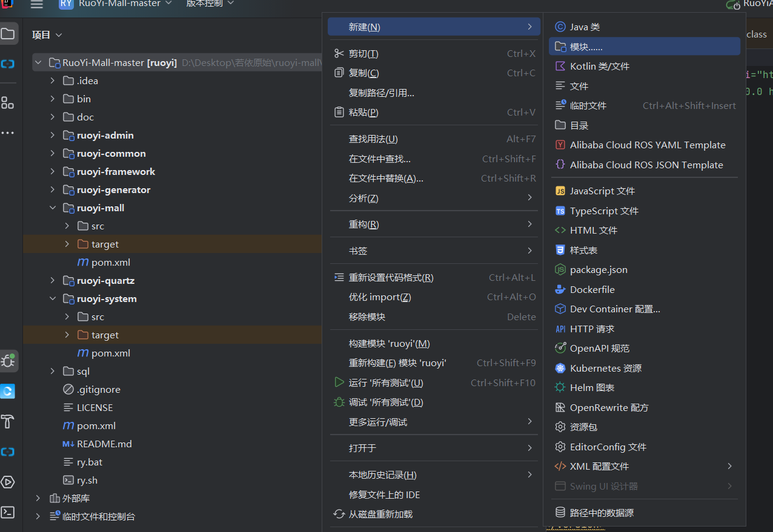The height and width of the screenshot is (532, 773).
Task: Expand the 外部库 node
Action: tap(38, 498)
